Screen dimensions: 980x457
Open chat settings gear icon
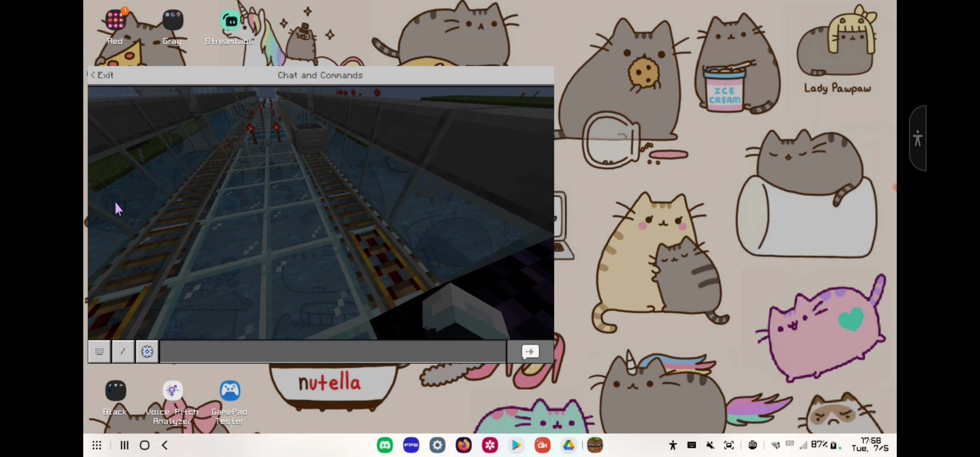147,352
